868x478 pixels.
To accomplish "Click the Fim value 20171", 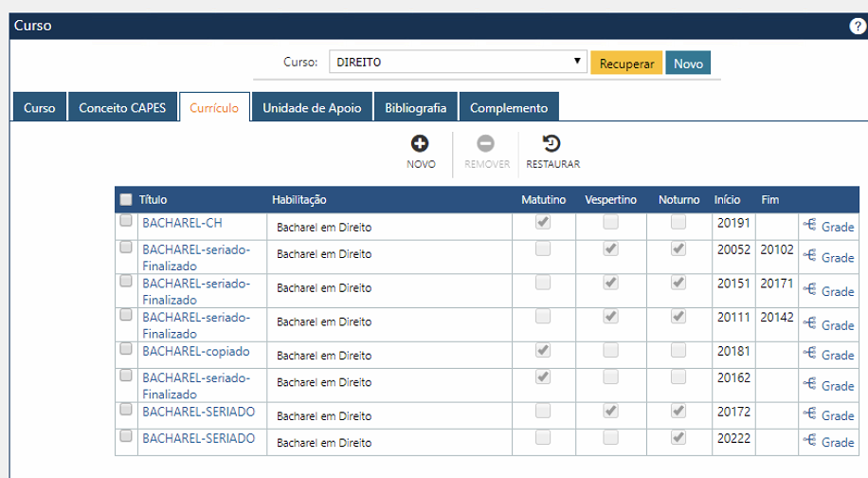I will click(x=777, y=283).
